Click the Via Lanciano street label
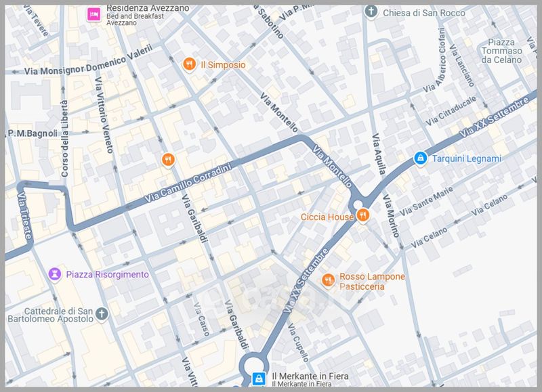This screenshot has height=392, width=542. coord(461,64)
